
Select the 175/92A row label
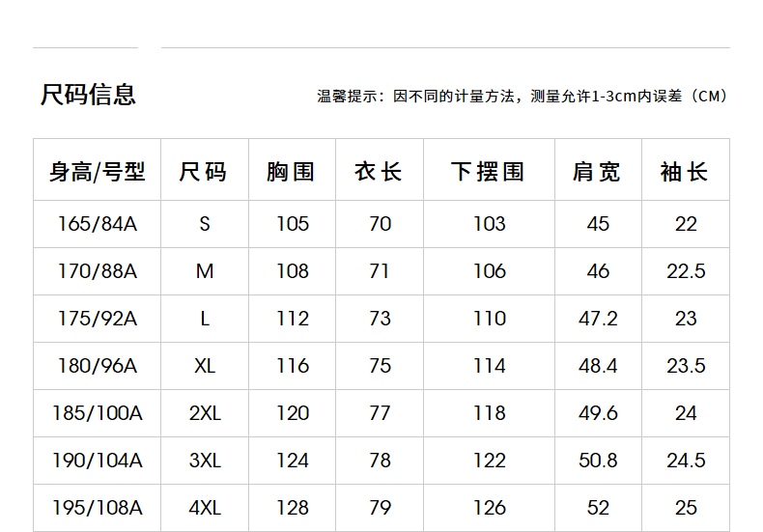coord(98,319)
